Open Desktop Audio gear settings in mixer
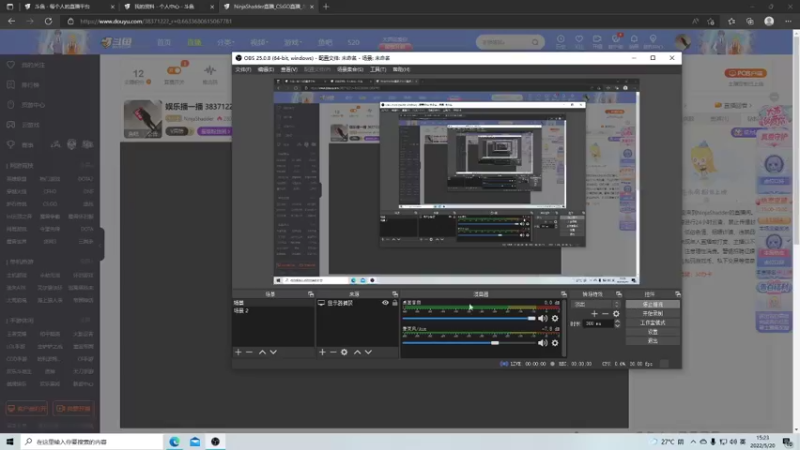The image size is (800, 450). 555,318
